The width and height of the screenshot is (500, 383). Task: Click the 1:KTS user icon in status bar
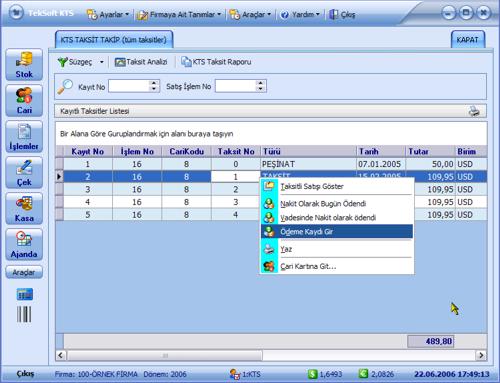235,374
